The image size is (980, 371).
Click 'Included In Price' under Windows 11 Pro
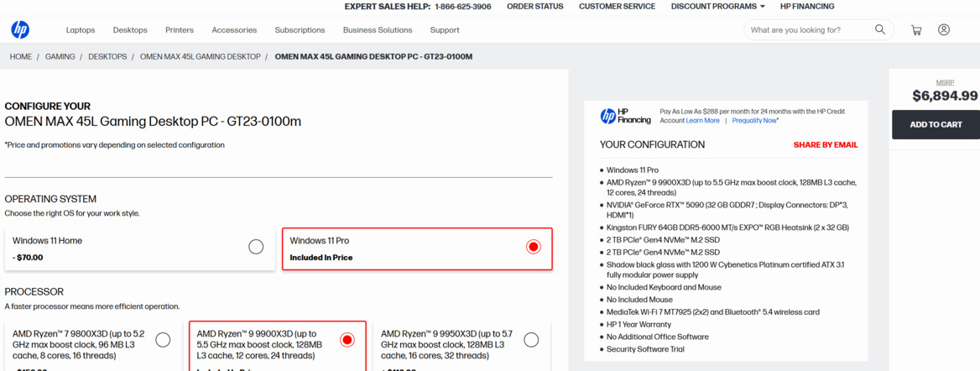point(321,257)
